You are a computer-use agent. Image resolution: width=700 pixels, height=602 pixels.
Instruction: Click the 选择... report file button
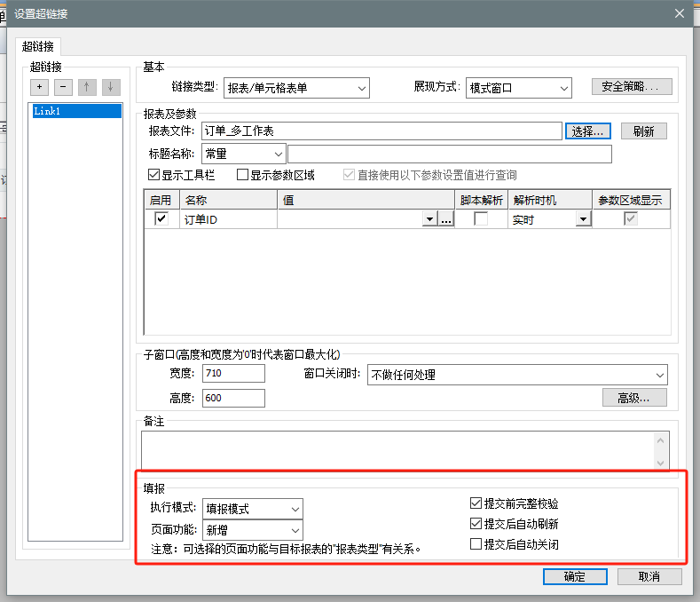pyautogui.click(x=588, y=131)
